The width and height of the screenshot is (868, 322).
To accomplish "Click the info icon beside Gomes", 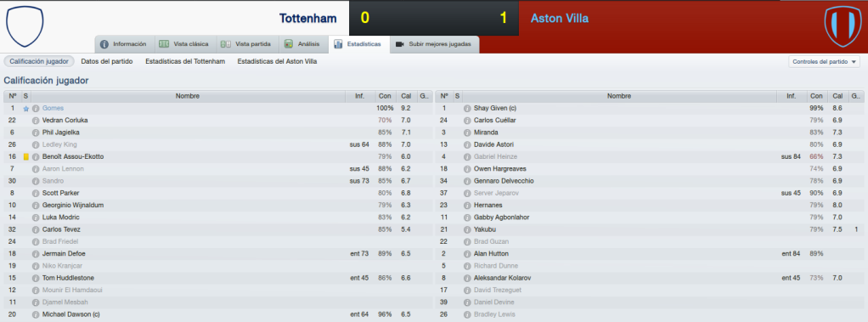I will coord(36,108).
